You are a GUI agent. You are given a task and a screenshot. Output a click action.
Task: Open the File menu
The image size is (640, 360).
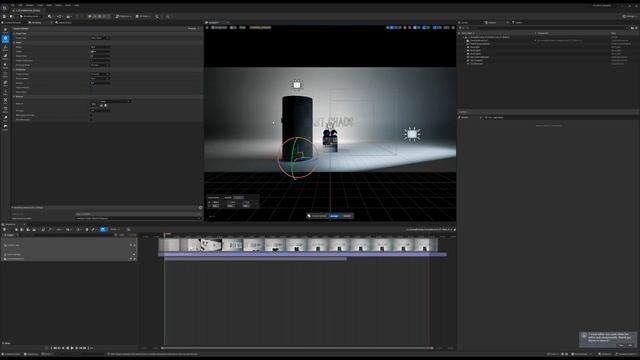(x=13, y=5)
